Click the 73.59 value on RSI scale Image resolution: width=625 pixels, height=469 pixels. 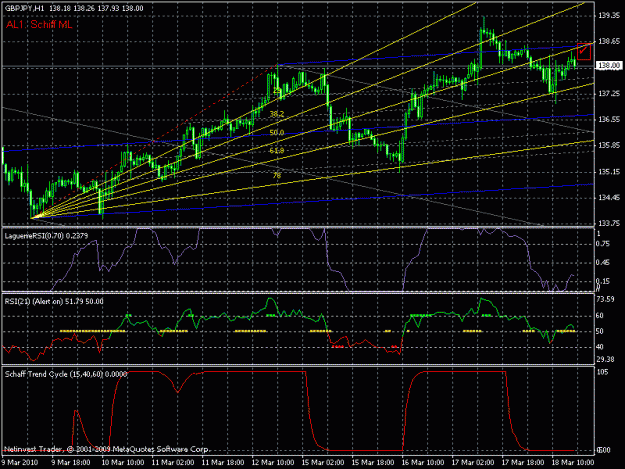click(605, 299)
